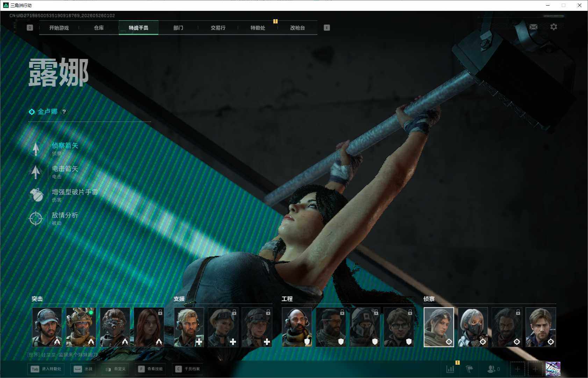This screenshot has width=588, height=378.
Task: Click the 查看技能 view skills button
Action: click(151, 369)
